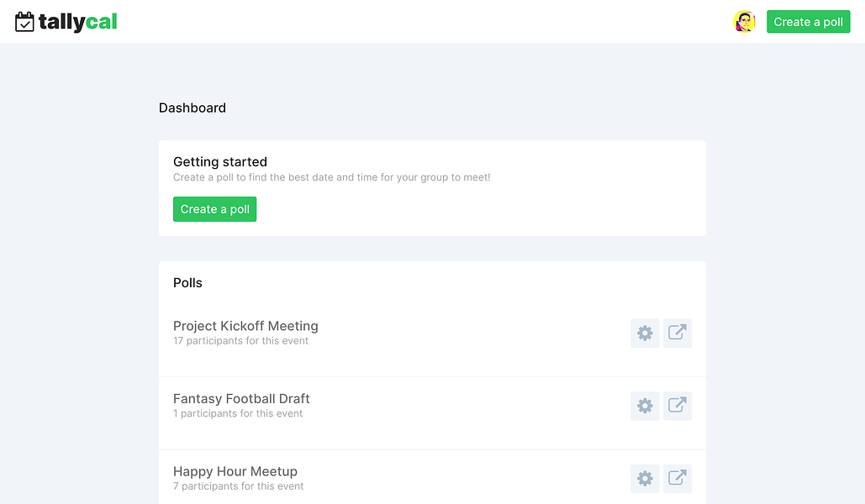Select the Project Kickoff Meeting poll title

click(245, 326)
